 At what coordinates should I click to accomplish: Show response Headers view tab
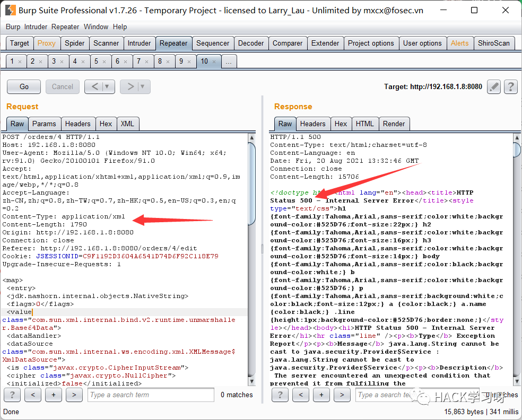[x=313, y=124]
